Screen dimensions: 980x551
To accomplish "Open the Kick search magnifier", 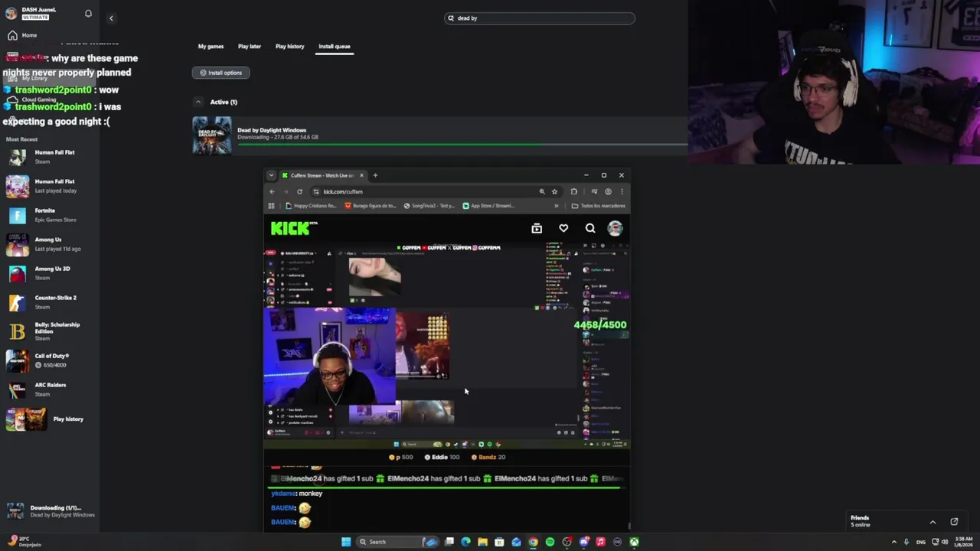I will 590,228.
